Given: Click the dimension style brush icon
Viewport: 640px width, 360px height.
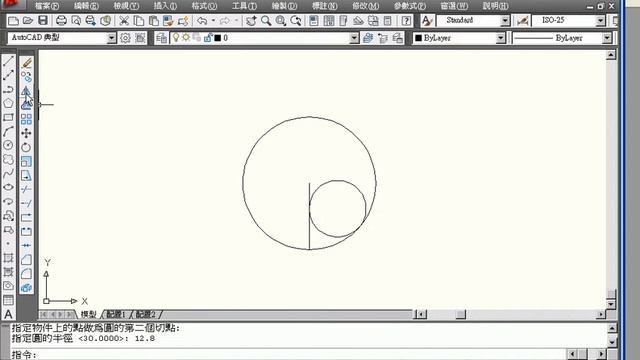Looking at the screenshot, I should click(x=522, y=20).
